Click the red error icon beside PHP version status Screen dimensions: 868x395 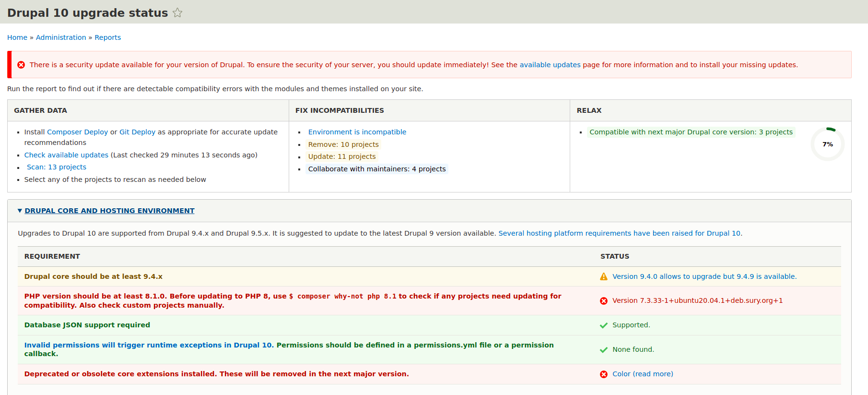[x=604, y=301]
